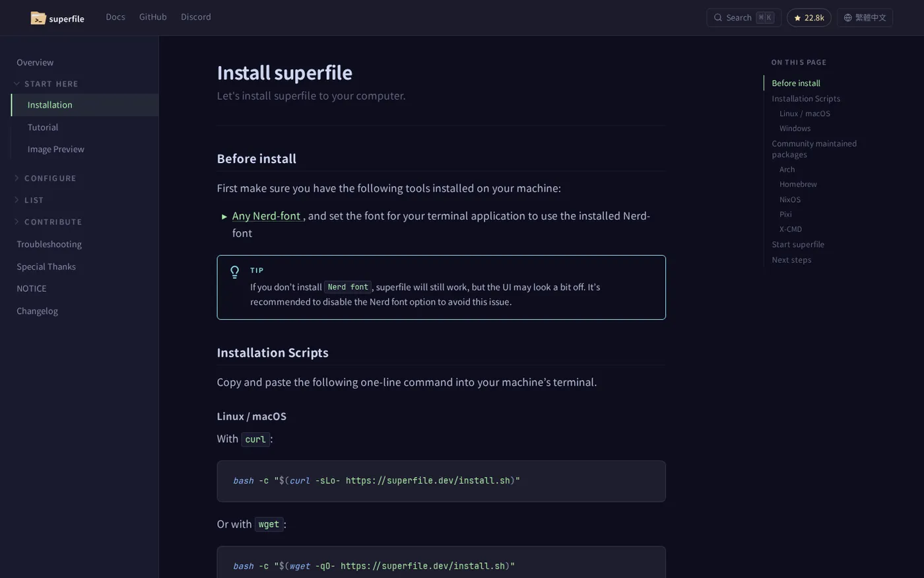Screen dimensions: 924x578
Task: Click the inline 'curl' code label
Action: pyautogui.click(x=255, y=439)
